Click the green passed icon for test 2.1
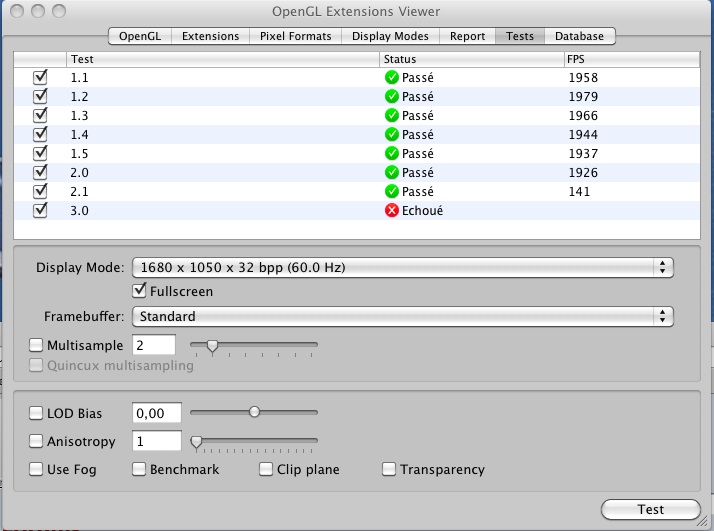Viewport: 714px width, 531px height. [392, 191]
